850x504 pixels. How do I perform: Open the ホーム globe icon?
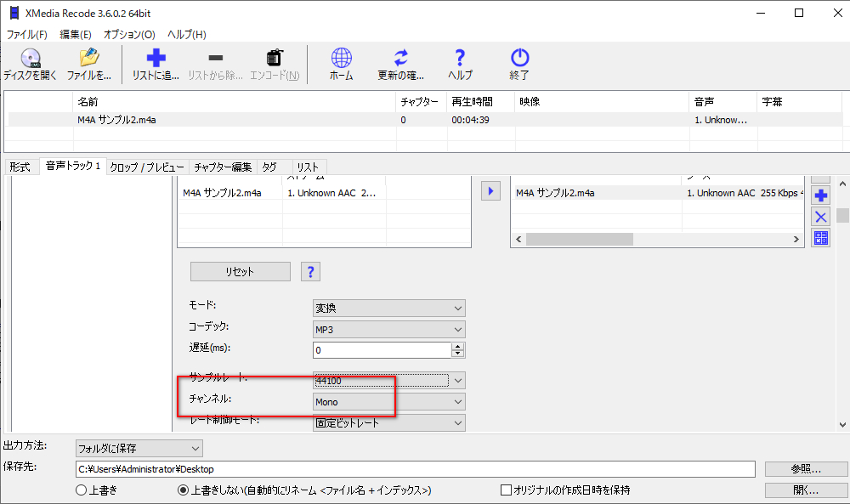(x=341, y=59)
